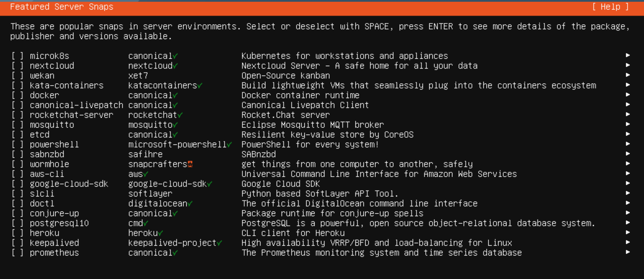The width and height of the screenshot is (644, 279).
Task: Click the green checkmark after katacontainers publisher
Action: click(200, 85)
